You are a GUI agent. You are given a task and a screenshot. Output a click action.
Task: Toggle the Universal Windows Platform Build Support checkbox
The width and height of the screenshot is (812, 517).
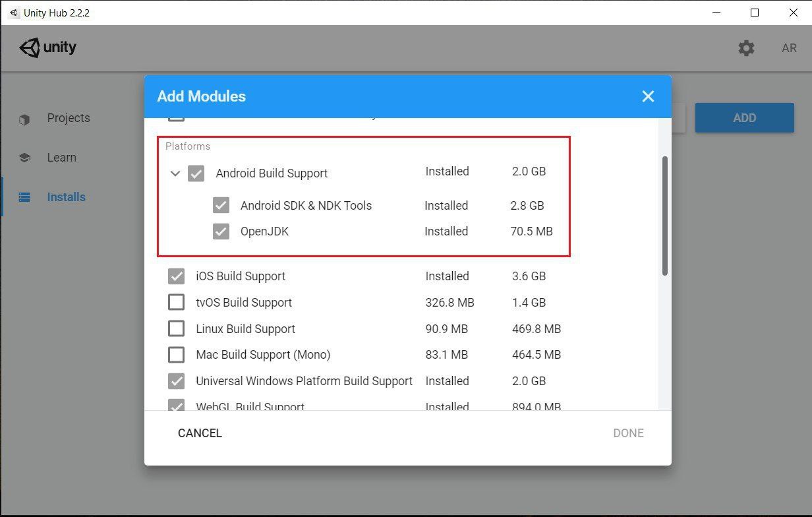click(176, 381)
